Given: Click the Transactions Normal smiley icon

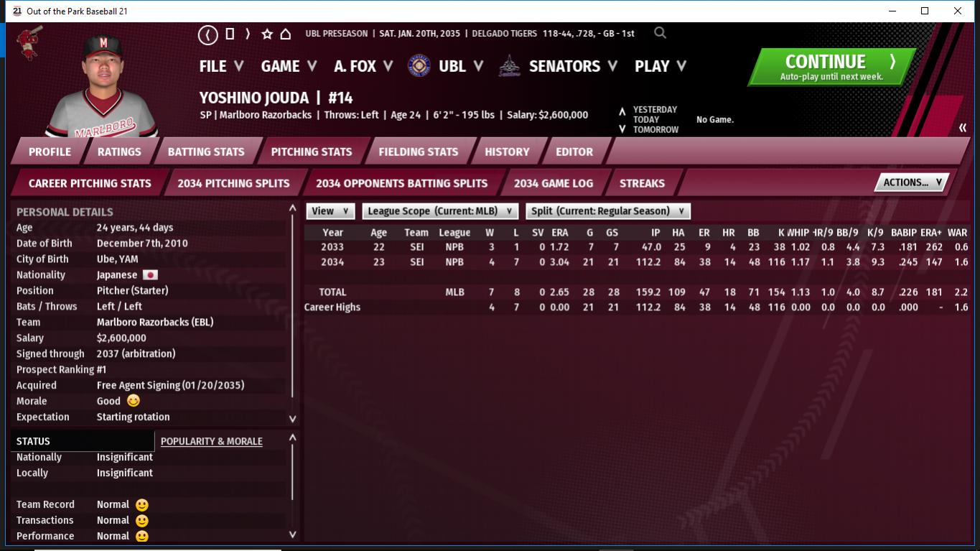Looking at the screenshot, I should [x=142, y=521].
